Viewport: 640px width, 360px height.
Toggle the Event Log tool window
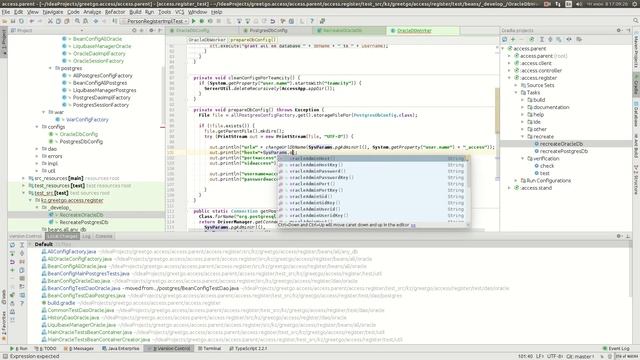pos(616,349)
